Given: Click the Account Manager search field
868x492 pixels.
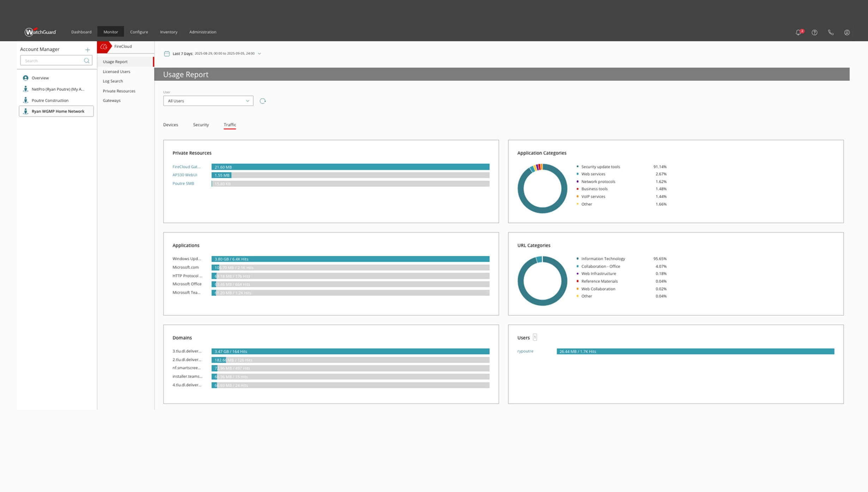Looking at the screenshot, I should [53, 61].
